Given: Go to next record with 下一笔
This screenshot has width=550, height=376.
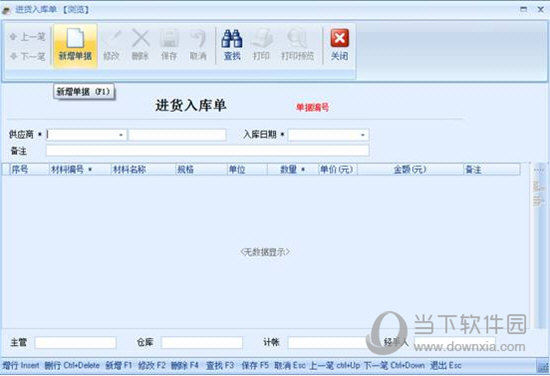Looking at the screenshot, I should pos(28,56).
